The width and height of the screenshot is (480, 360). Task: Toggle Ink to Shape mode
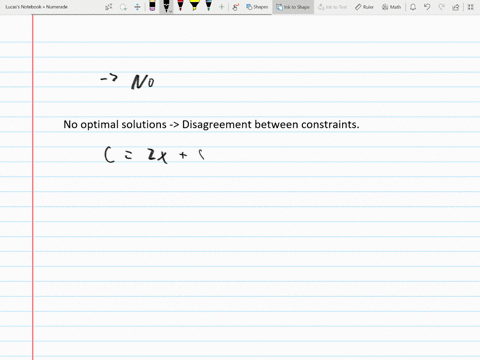pyautogui.click(x=293, y=7)
